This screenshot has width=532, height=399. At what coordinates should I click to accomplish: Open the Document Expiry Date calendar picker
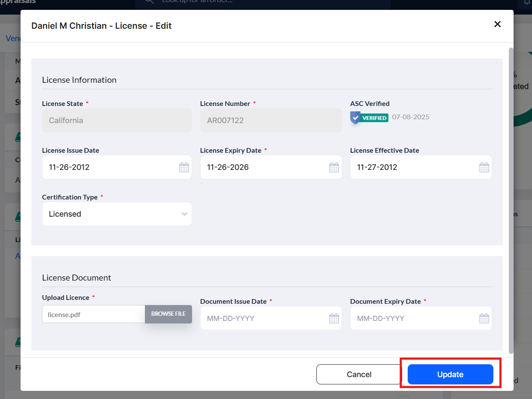(484, 318)
